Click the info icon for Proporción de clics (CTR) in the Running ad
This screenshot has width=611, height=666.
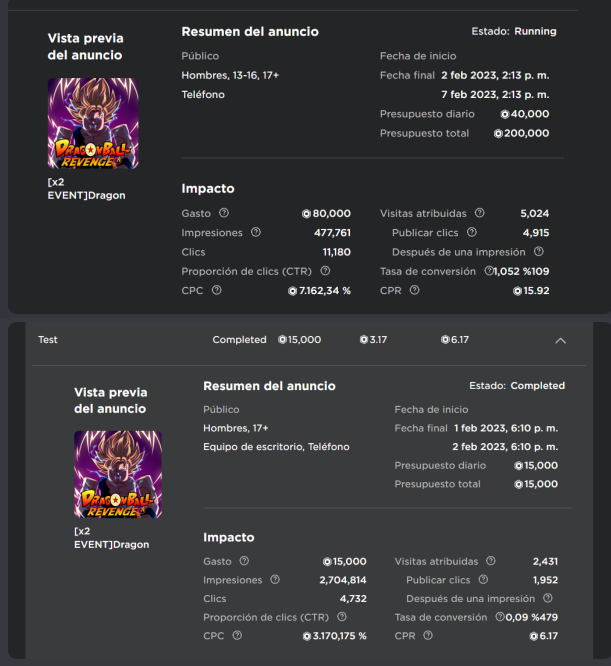(325, 271)
